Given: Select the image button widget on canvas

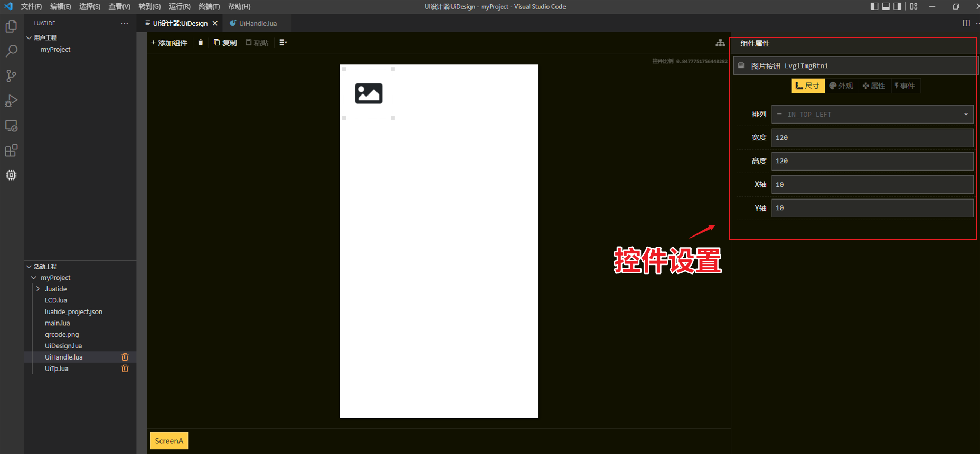Looking at the screenshot, I should tap(369, 93).
